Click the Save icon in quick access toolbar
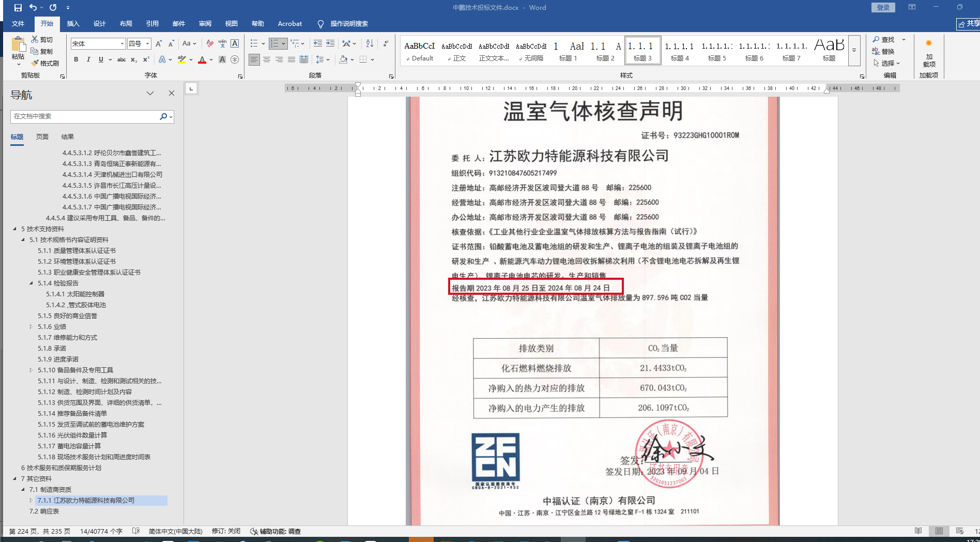Image resolution: width=980 pixels, height=542 pixels. pyautogui.click(x=18, y=8)
